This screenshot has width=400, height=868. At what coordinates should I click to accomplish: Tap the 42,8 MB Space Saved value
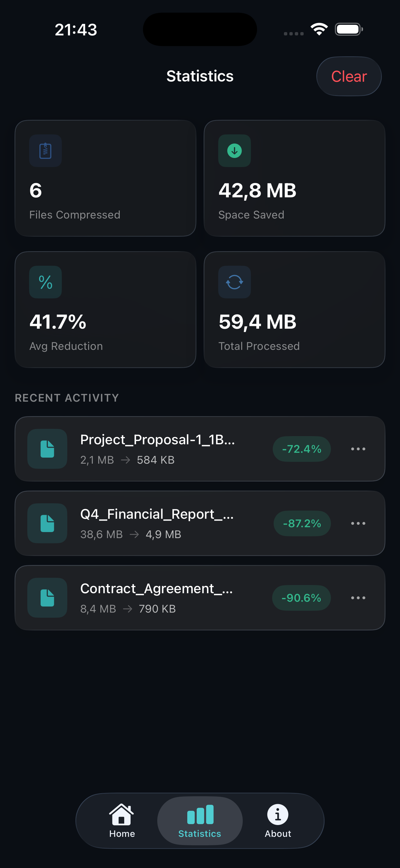point(257,190)
